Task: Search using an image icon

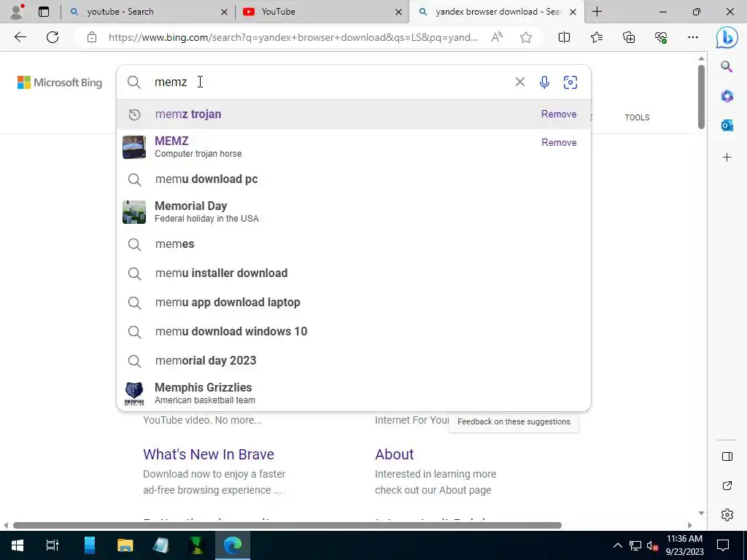Action: coord(570,82)
